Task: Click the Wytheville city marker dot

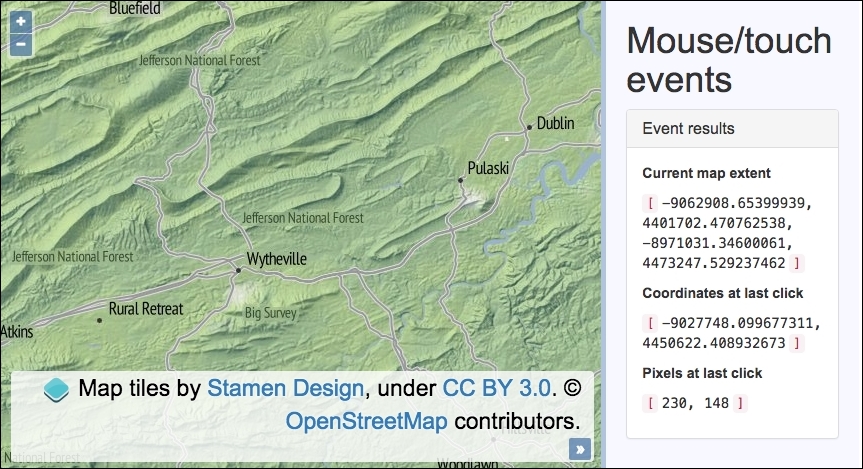Action: coord(238,270)
